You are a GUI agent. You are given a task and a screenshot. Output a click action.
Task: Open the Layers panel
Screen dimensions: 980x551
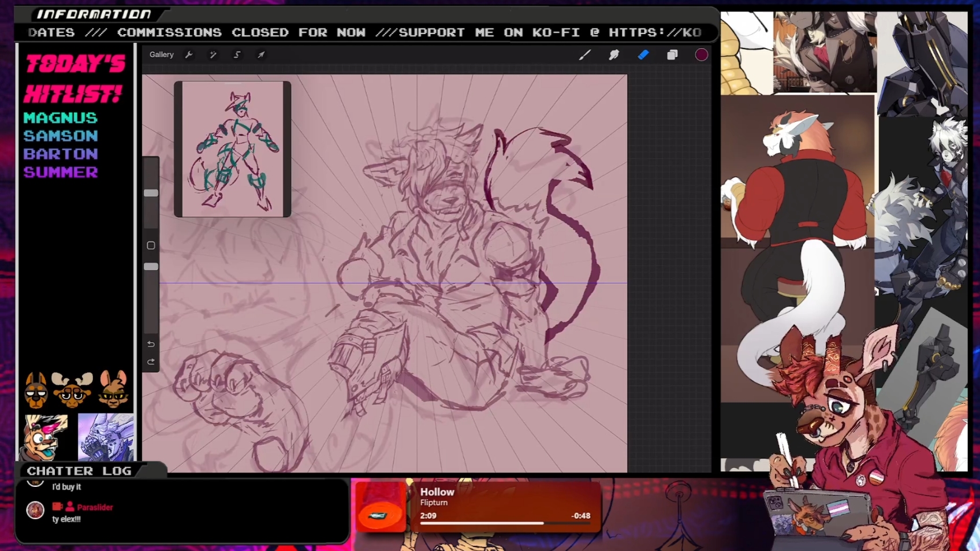(x=672, y=55)
